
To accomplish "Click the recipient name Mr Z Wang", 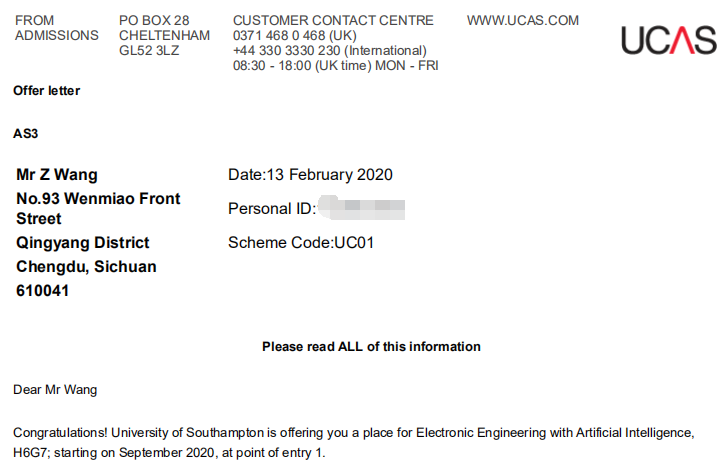I will (57, 175).
